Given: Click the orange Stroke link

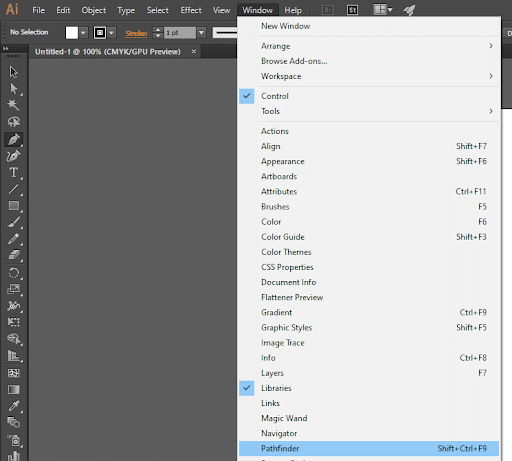Looking at the screenshot, I should [136, 33].
